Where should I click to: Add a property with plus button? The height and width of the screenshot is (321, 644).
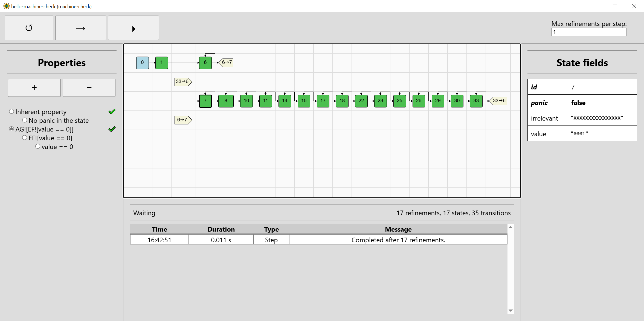click(34, 88)
